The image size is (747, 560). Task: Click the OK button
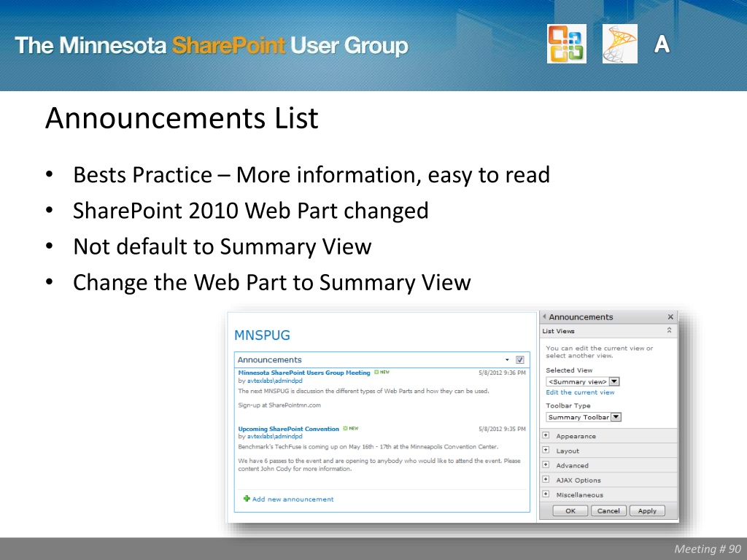pos(570,510)
